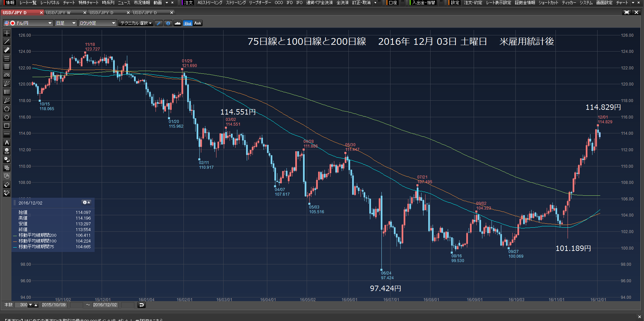The width and height of the screenshot is (644, 321).
Task: Select the text annotation tool
Action: click(x=7, y=142)
